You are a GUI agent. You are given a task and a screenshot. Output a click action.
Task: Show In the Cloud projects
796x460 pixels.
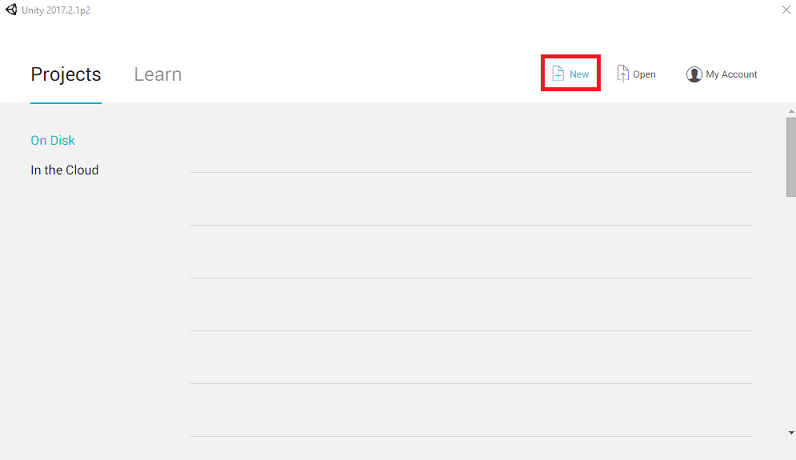tap(65, 170)
